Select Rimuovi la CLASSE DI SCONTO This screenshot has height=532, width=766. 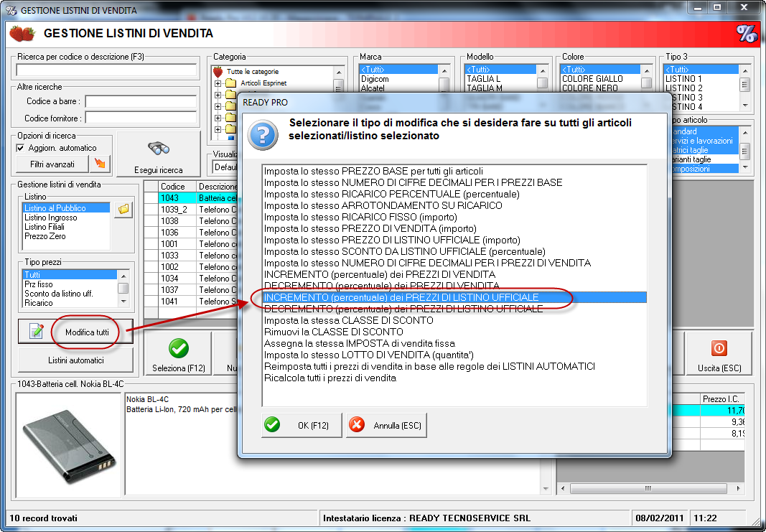(334, 332)
